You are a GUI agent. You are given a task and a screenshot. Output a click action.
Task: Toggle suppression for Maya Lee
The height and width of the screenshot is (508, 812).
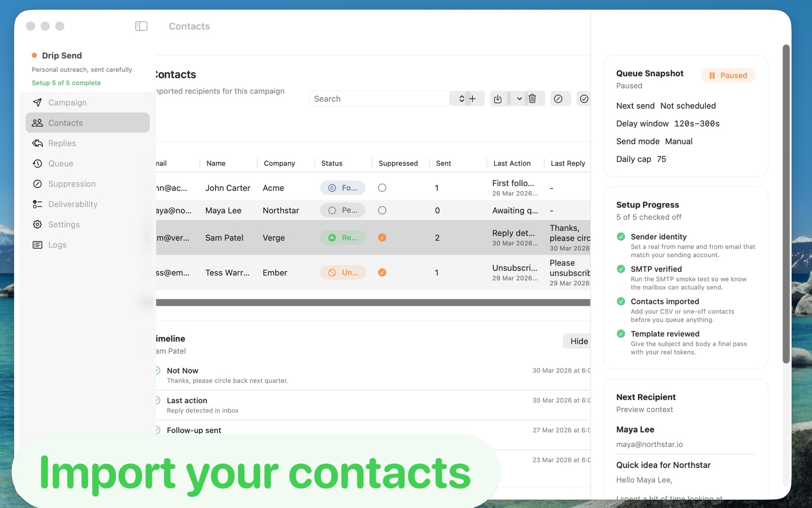(x=382, y=210)
